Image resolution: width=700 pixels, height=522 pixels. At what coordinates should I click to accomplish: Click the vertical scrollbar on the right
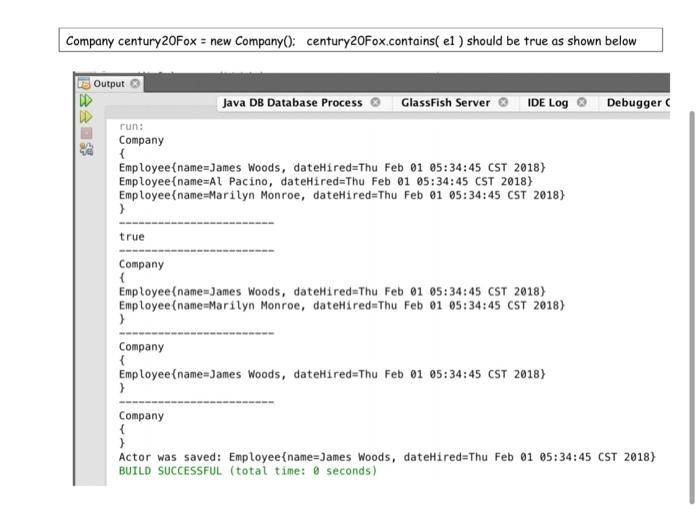(692, 307)
